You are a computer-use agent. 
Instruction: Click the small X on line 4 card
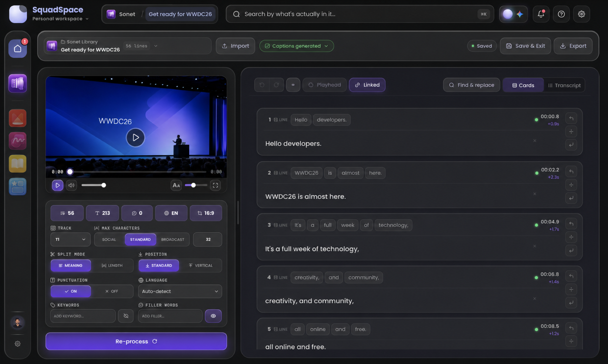(x=535, y=299)
